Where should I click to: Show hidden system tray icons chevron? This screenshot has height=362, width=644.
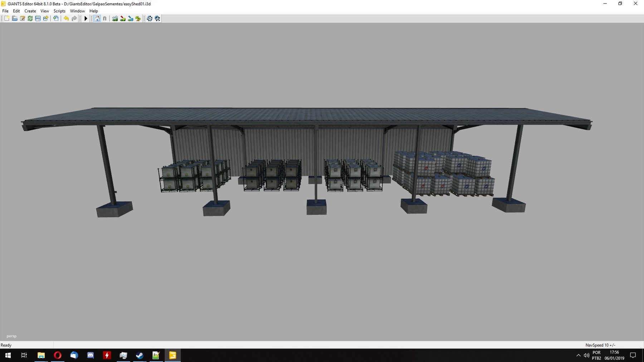tap(578, 355)
